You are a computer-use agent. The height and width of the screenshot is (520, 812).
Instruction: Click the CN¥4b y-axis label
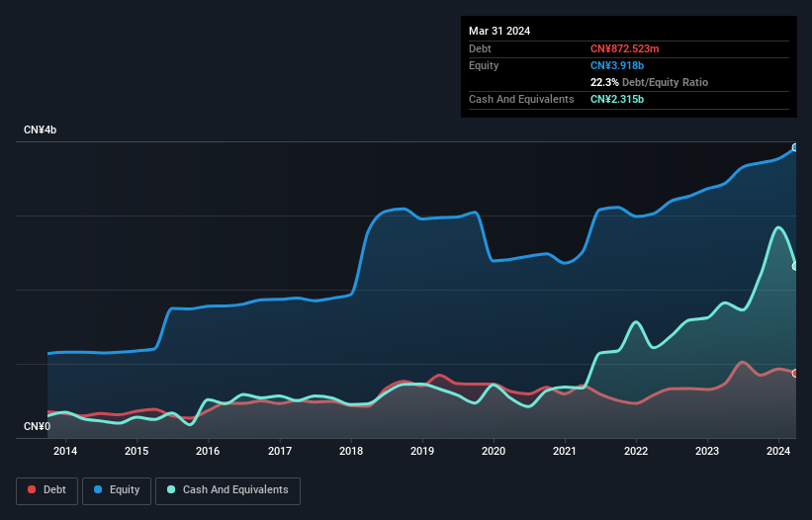[x=41, y=130]
